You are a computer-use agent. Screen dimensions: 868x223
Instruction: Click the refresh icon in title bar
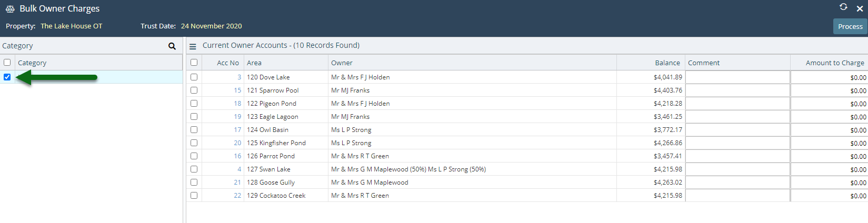tap(843, 7)
